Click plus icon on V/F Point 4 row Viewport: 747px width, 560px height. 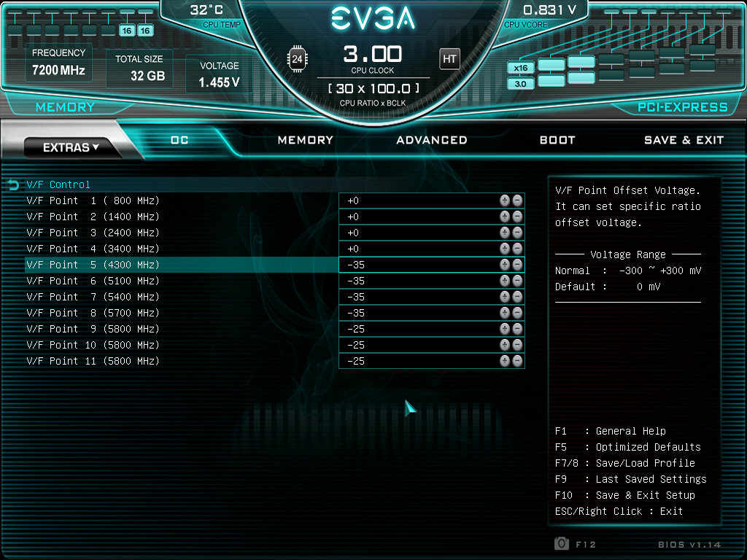click(505, 249)
